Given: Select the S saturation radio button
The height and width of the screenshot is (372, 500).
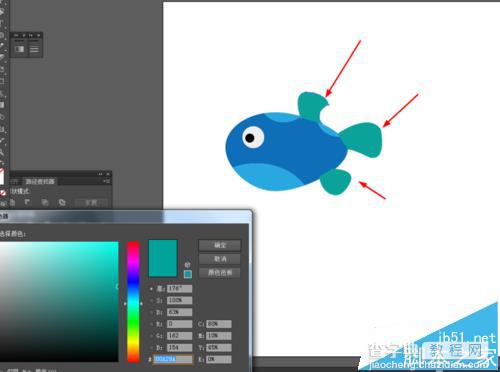Looking at the screenshot, I should pyautogui.click(x=152, y=301).
